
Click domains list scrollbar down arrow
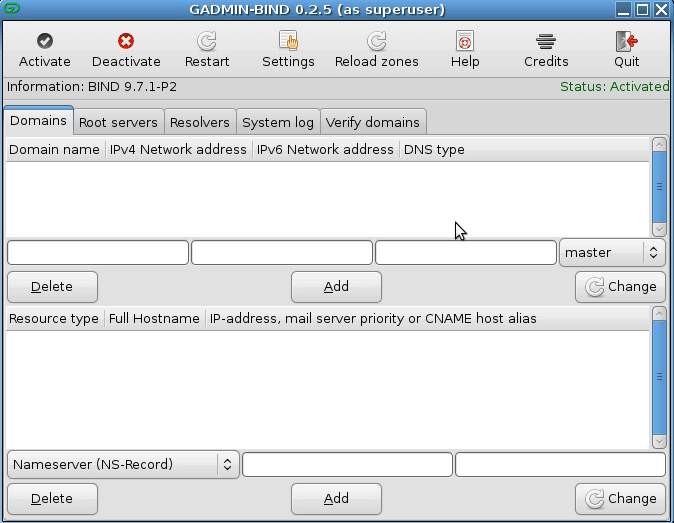click(659, 229)
